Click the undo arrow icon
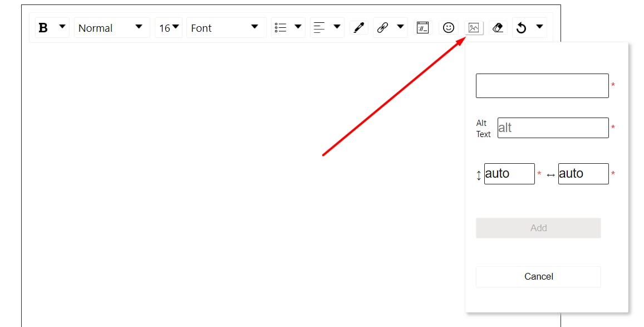644x327 pixels. coord(521,27)
